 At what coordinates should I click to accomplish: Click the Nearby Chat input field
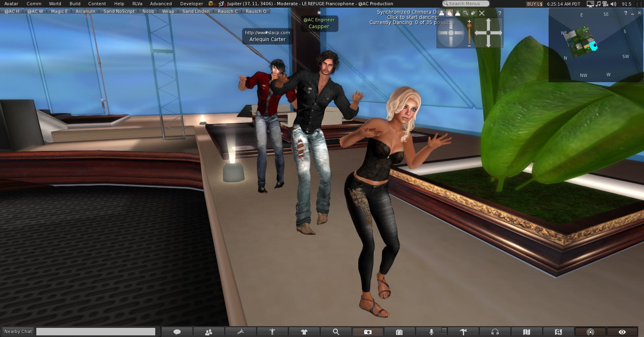[x=96, y=331]
